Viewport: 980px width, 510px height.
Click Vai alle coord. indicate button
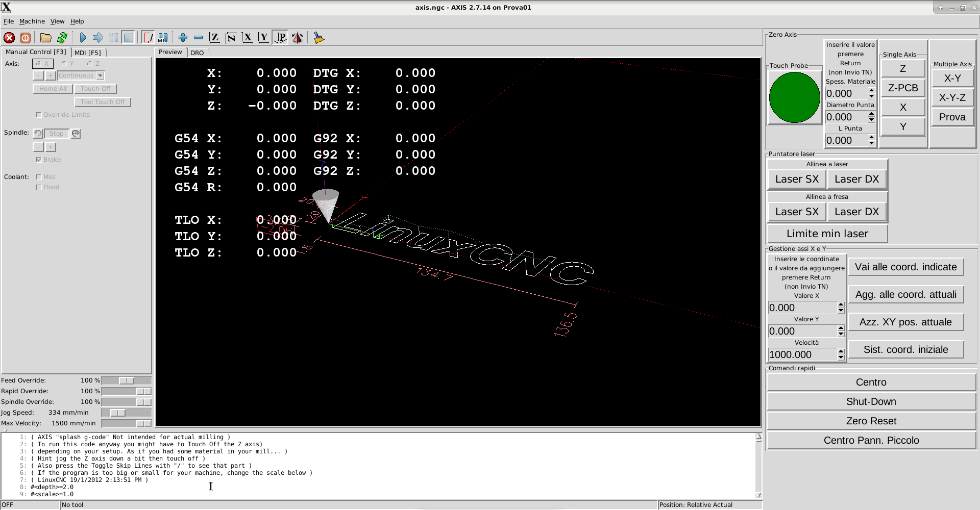click(x=905, y=267)
